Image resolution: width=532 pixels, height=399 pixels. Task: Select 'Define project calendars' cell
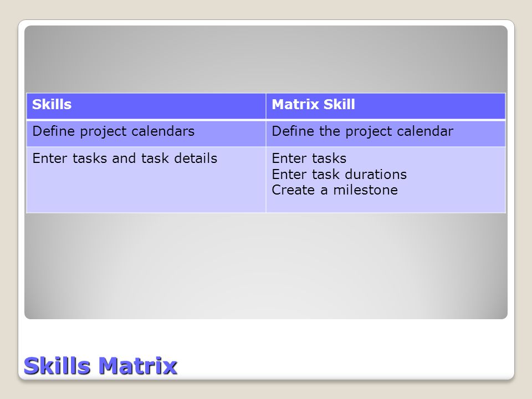point(146,134)
